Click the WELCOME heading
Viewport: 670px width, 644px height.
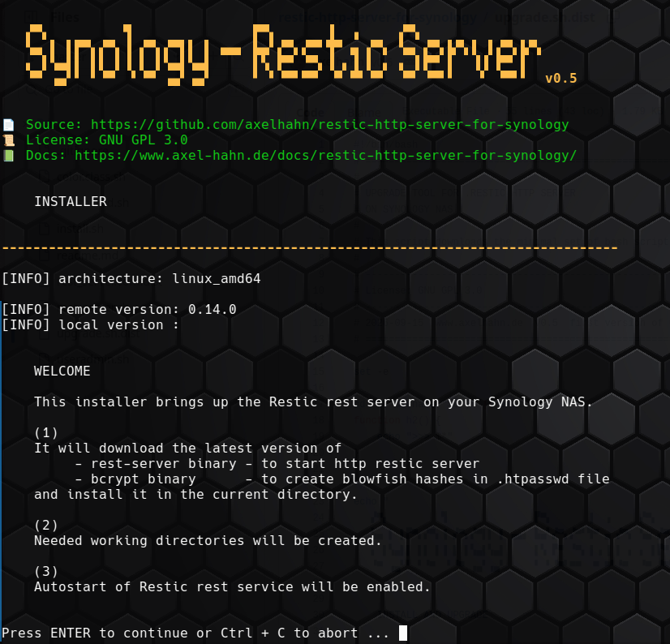[x=62, y=371]
